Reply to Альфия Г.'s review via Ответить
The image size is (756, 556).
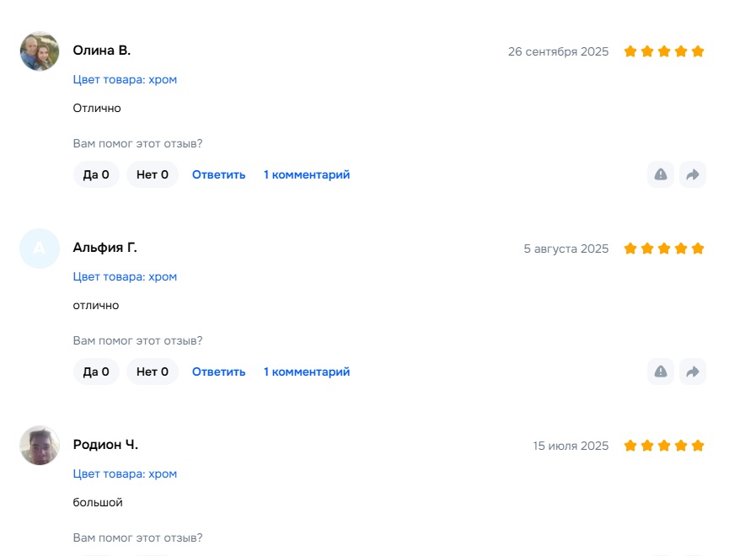[219, 372]
